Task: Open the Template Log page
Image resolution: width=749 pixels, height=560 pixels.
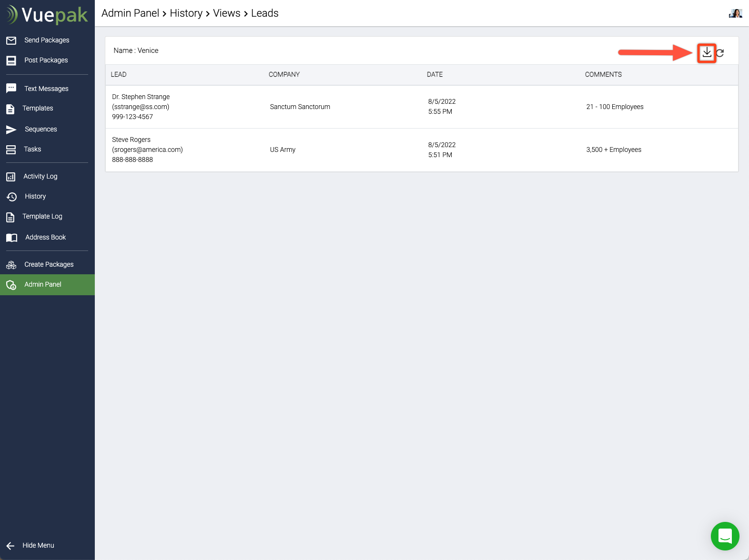Action: [x=42, y=217]
